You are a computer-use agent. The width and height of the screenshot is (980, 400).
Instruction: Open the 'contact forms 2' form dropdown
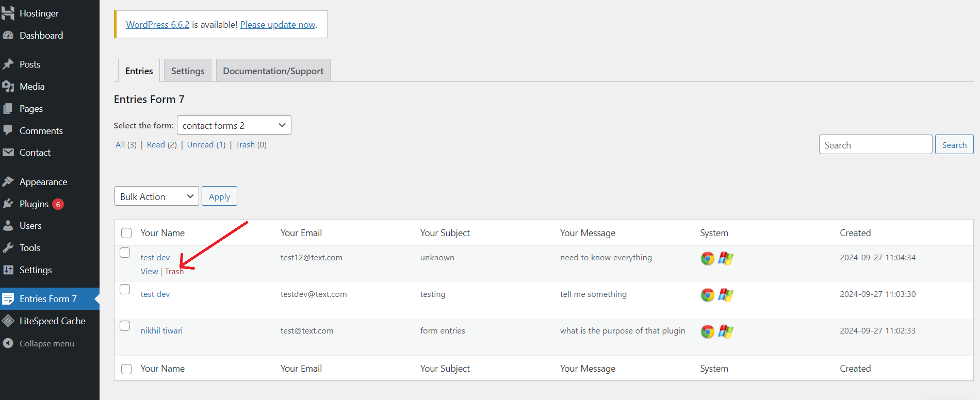(x=234, y=125)
